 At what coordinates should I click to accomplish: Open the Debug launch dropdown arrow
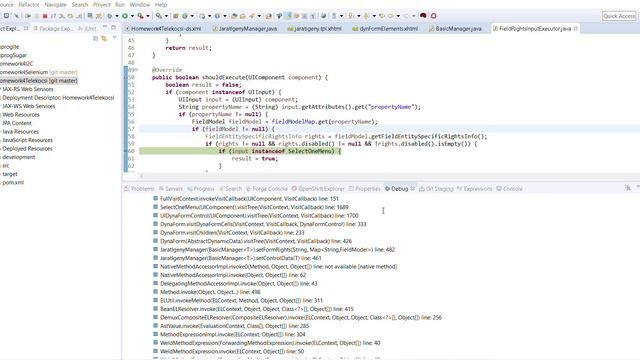117,16
